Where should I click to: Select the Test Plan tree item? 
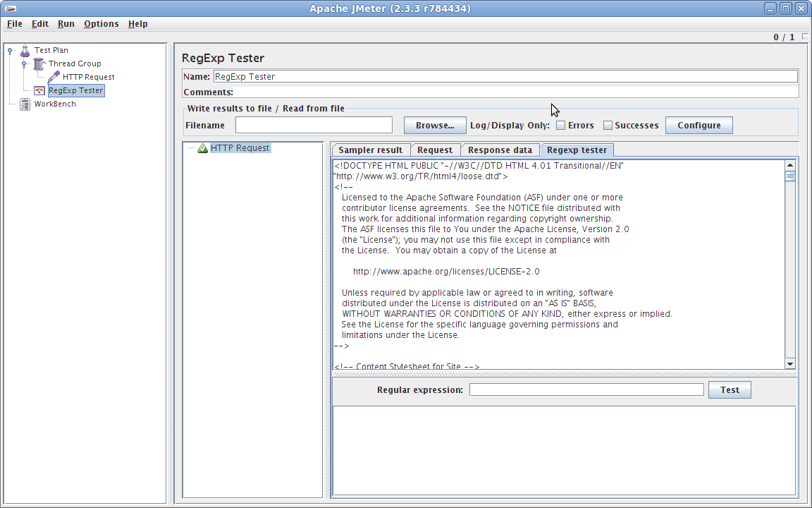51,50
